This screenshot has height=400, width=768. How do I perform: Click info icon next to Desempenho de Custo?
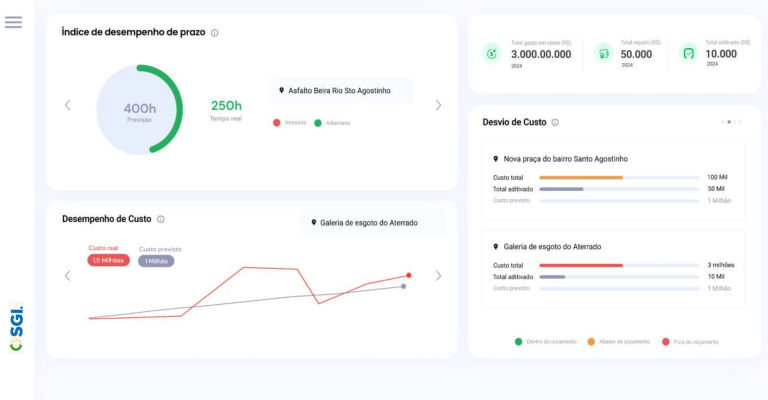click(x=161, y=219)
